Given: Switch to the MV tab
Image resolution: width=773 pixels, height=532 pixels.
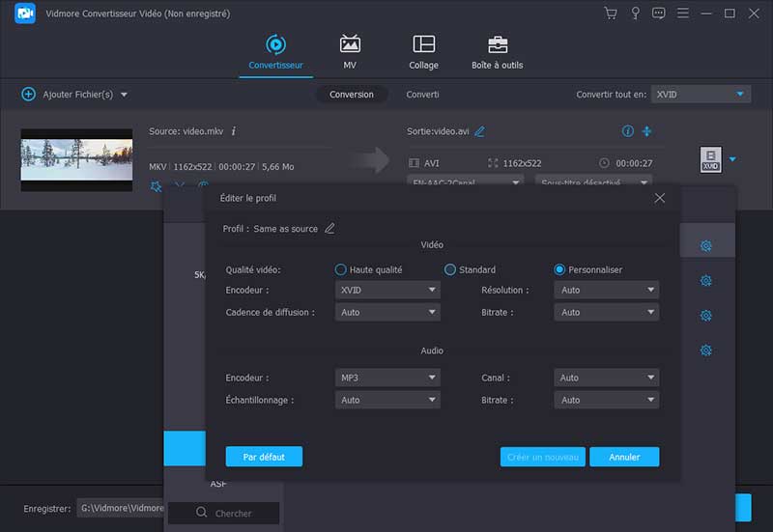Looking at the screenshot, I should pos(350,52).
